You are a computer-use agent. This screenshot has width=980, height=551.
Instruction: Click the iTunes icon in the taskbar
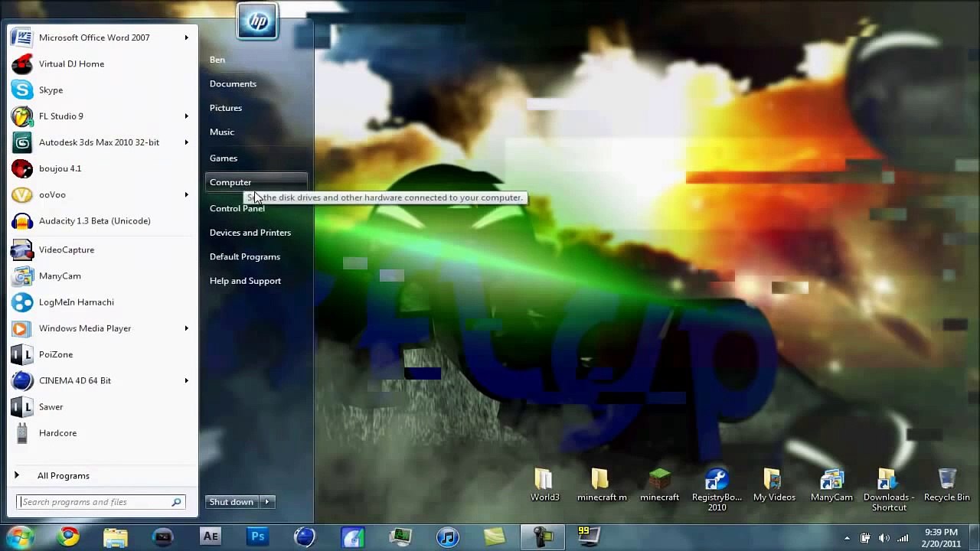448,537
